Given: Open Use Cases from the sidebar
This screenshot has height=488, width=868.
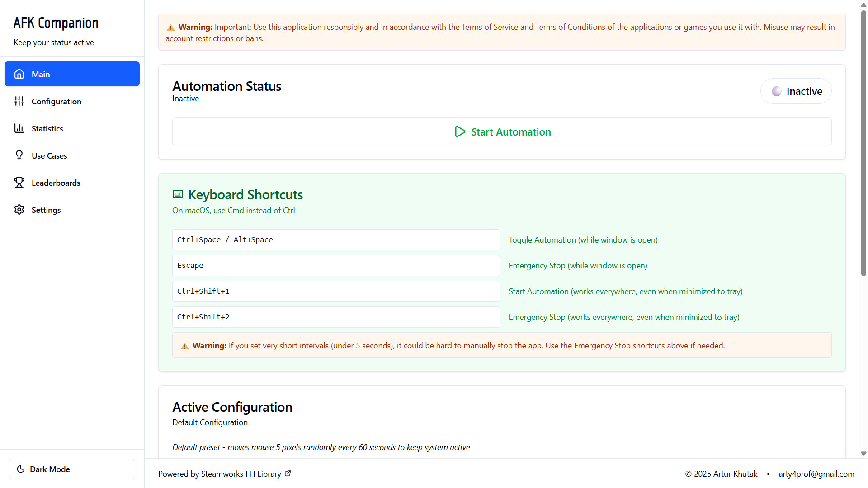Looking at the screenshot, I should [49, 156].
